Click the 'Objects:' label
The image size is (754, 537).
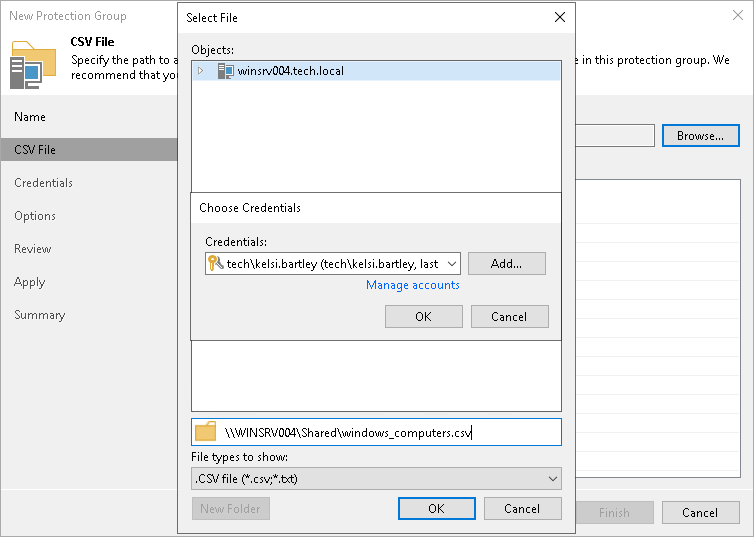[213, 50]
